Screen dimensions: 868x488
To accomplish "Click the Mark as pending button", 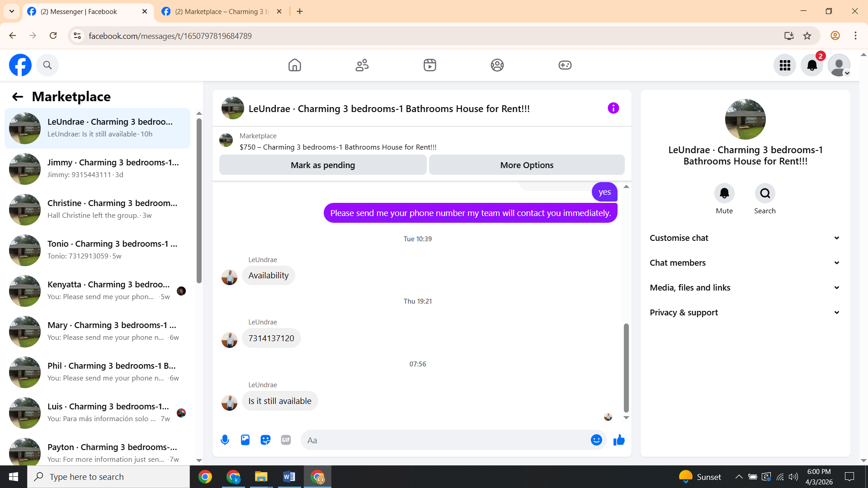I will [323, 165].
